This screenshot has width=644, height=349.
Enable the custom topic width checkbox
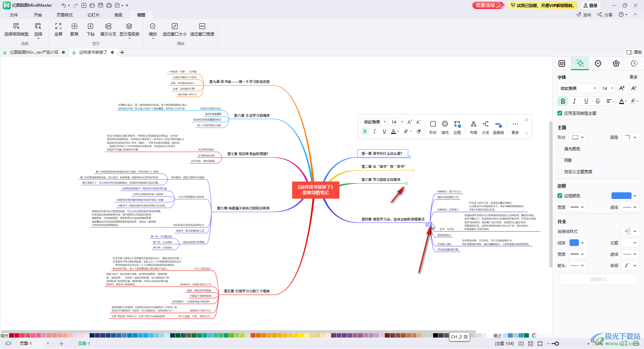click(x=560, y=171)
